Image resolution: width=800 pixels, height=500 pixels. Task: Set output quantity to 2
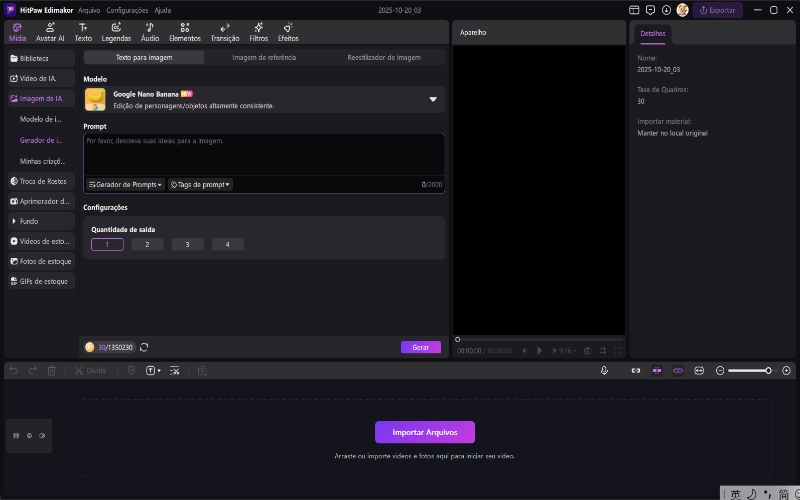click(x=147, y=244)
